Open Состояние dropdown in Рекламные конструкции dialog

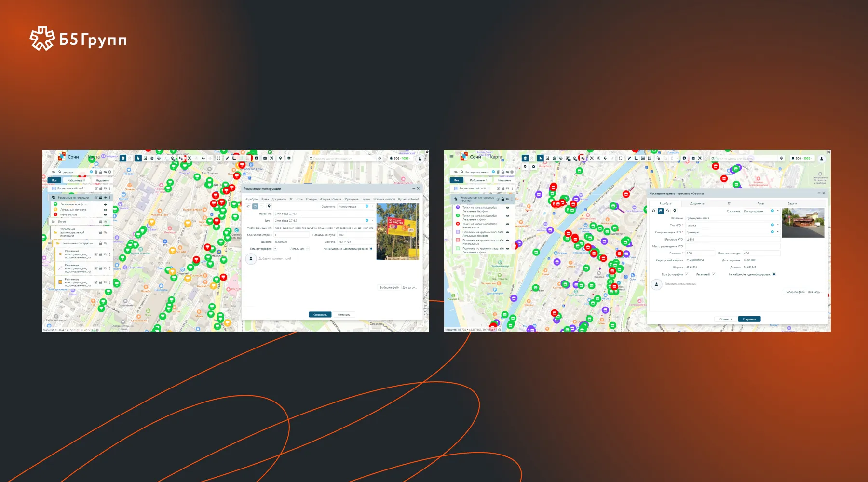click(x=372, y=206)
